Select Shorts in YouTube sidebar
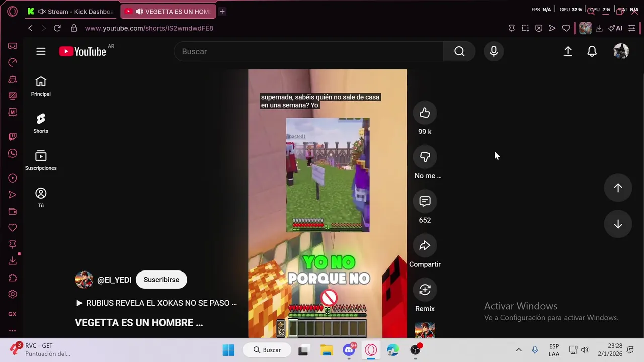Image resolution: width=644 pixels, height=362 pixels. coord(41,123)
